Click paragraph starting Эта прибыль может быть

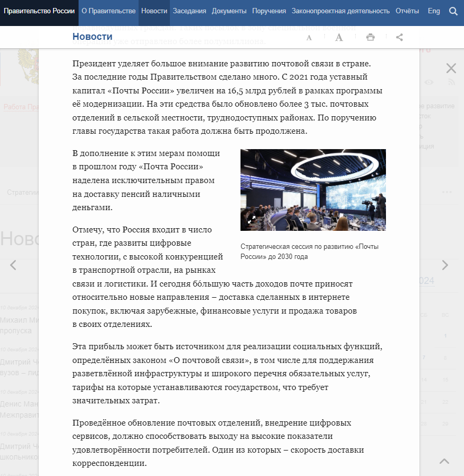tap(227, 374)
